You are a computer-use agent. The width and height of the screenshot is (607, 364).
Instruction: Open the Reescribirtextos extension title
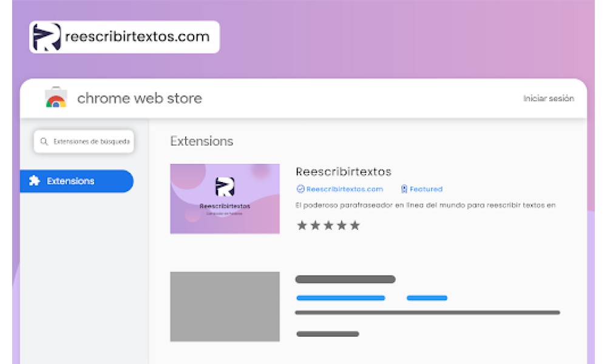coord(344,172)
